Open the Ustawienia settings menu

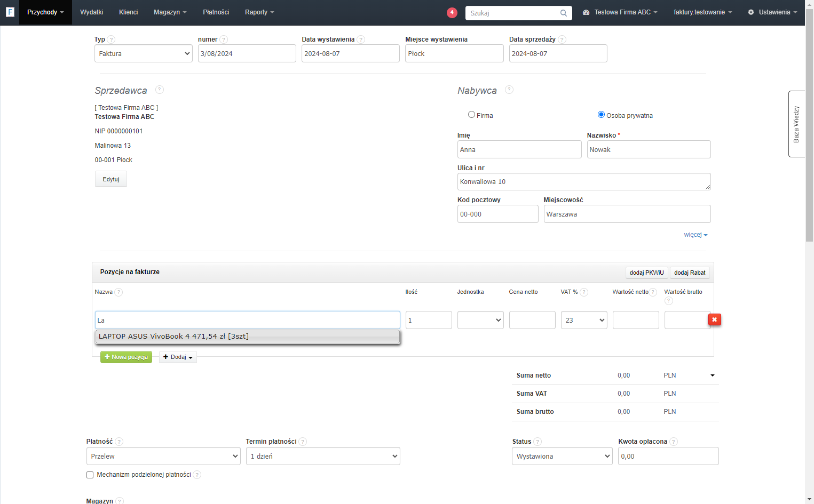[772, 12]
